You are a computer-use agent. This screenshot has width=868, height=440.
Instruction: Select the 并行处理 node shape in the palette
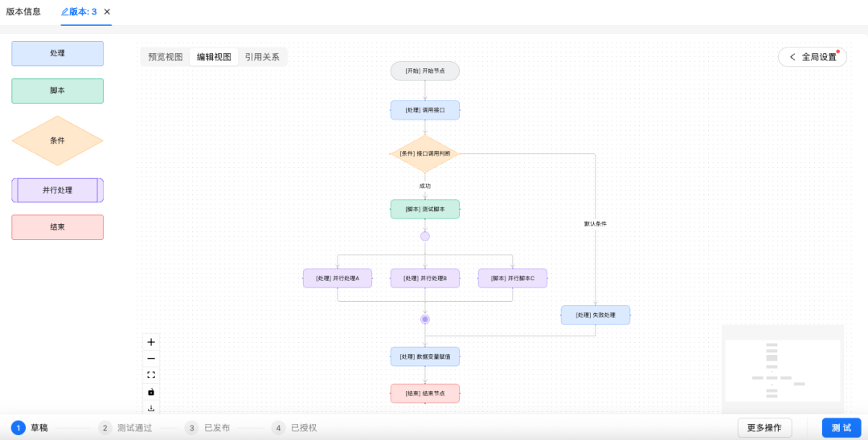58,190
